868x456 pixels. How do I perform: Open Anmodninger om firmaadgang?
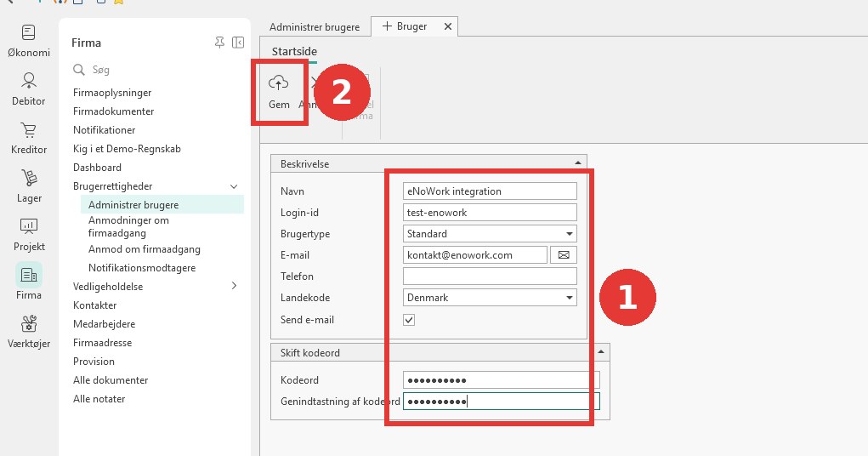click(128, 226)
